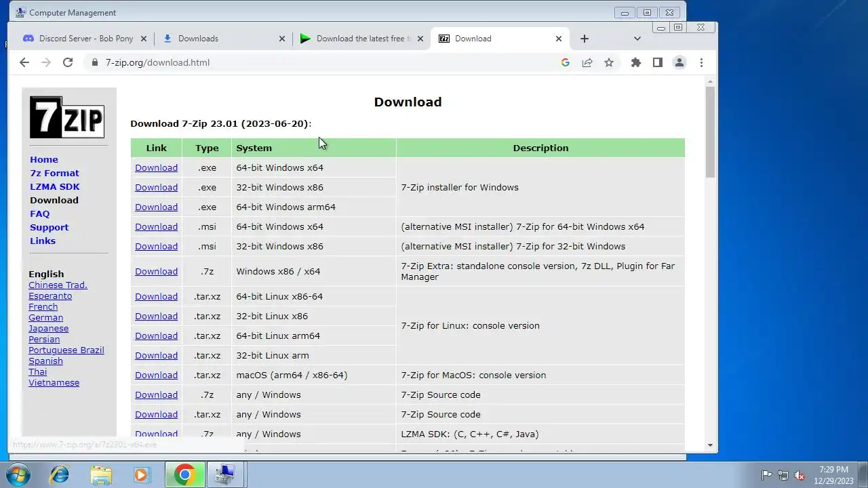
Task: Click the browser forward arrow
Action: point(46,62)
